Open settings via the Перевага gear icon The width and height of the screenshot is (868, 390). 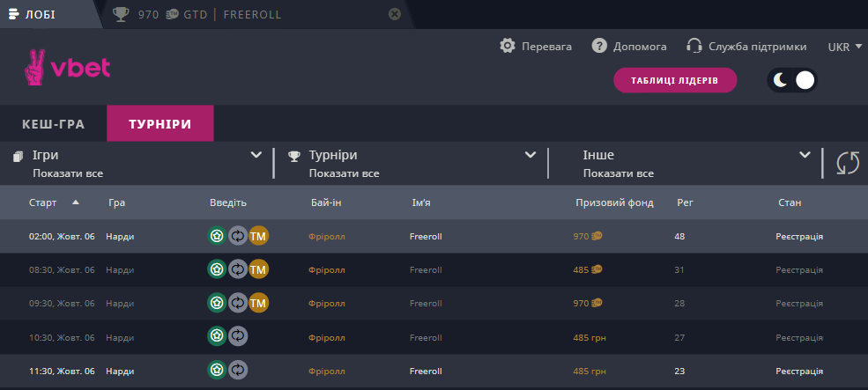pyautogui.click(x=507, y=46)
